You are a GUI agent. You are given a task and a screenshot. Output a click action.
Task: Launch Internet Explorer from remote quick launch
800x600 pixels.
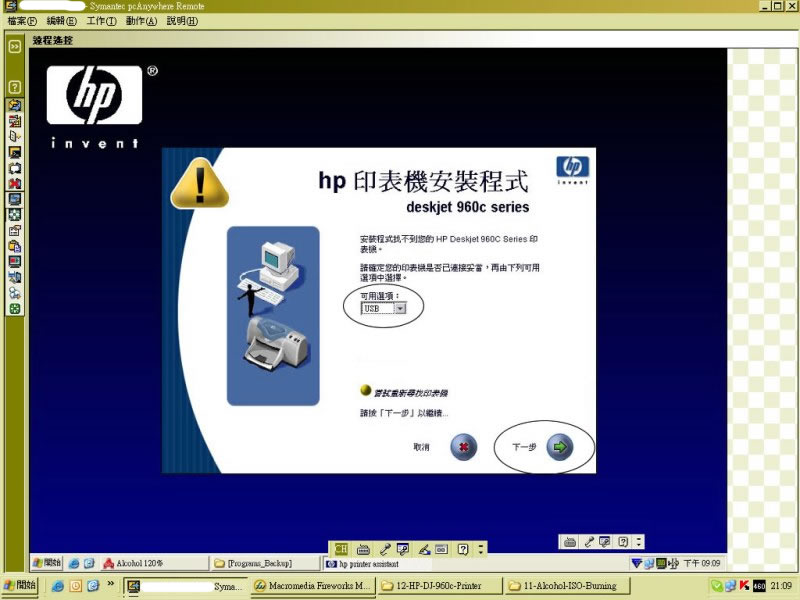[x=74, y=563]
